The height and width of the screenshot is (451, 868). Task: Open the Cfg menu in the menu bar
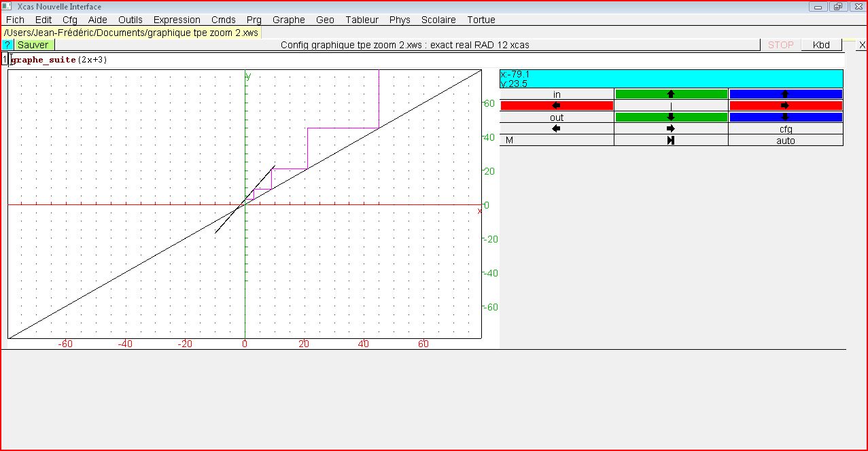point(70,20)
